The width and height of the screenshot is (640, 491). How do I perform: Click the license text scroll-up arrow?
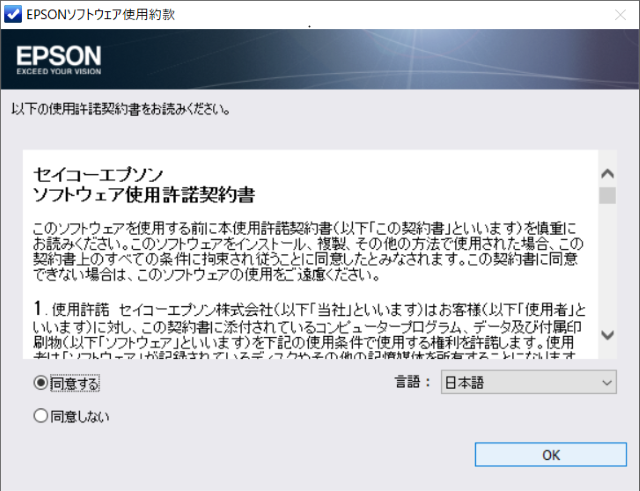(607, 174)
